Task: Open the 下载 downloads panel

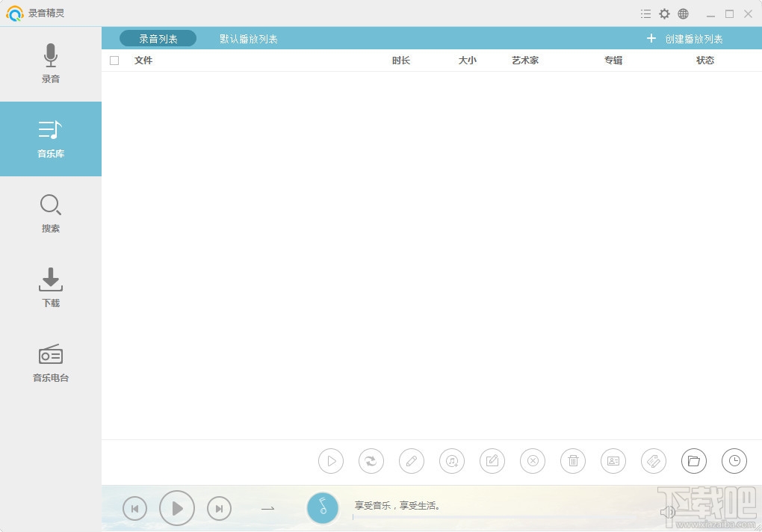Action: [50, 288]
